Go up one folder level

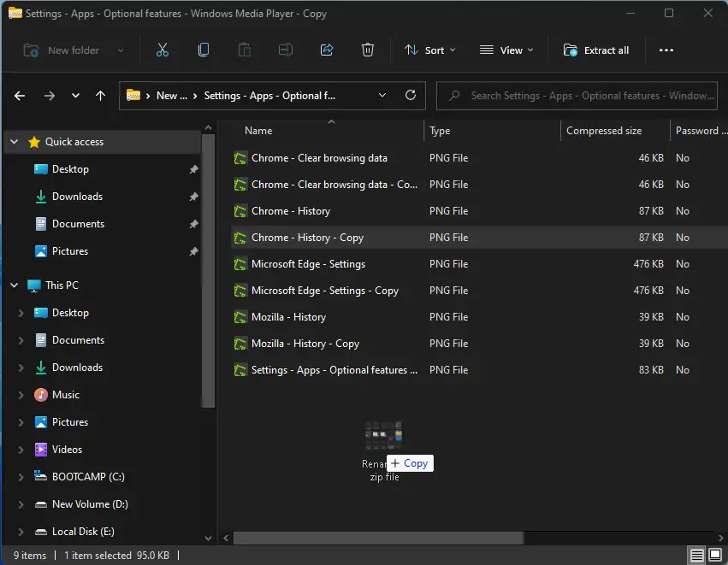(x=100, y=96)
